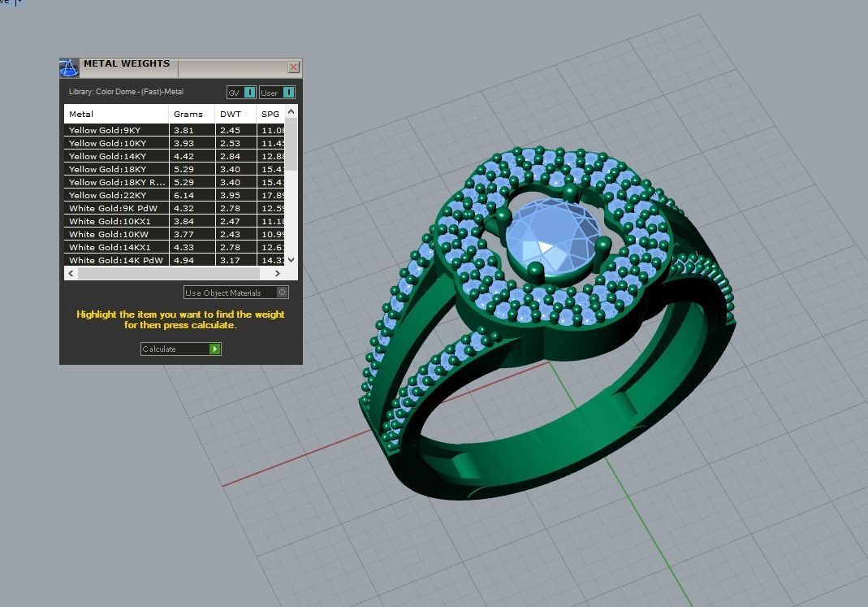The width and height of the screenshot is (868, 607).
Task: Select the Yellow Gold:18KY R... row
Action: click(175, 182)
